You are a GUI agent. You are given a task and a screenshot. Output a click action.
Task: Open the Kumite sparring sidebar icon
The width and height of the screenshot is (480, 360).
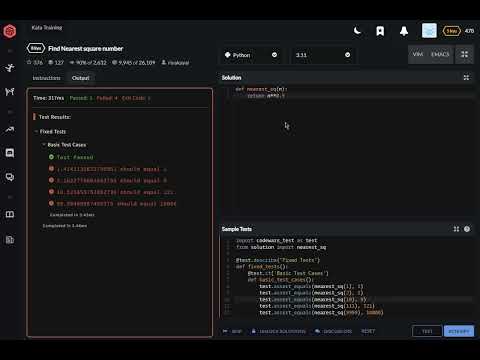10,91
